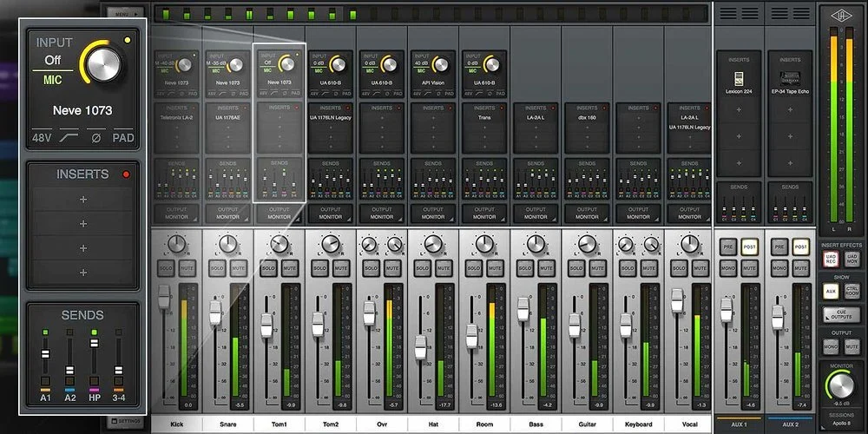Open LA-2A L insert on Bass channel
The image size is (868, 434).
point(536,118)
